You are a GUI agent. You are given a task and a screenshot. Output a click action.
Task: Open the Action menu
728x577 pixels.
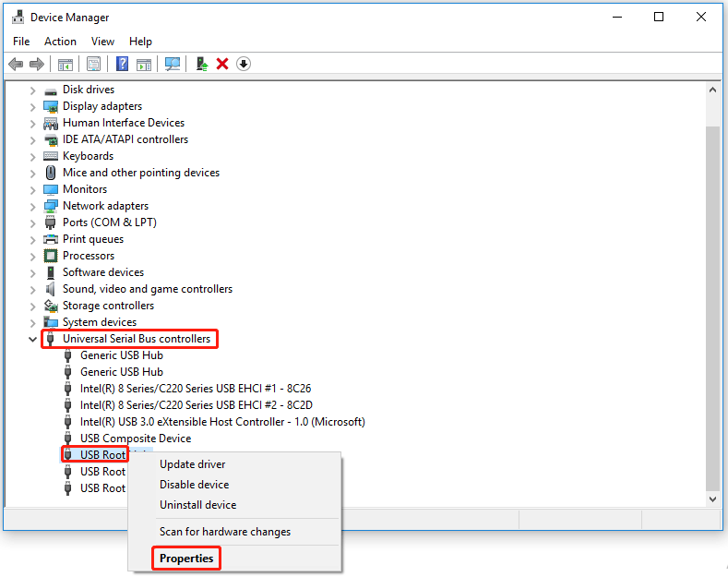click(x=60, y=42)
